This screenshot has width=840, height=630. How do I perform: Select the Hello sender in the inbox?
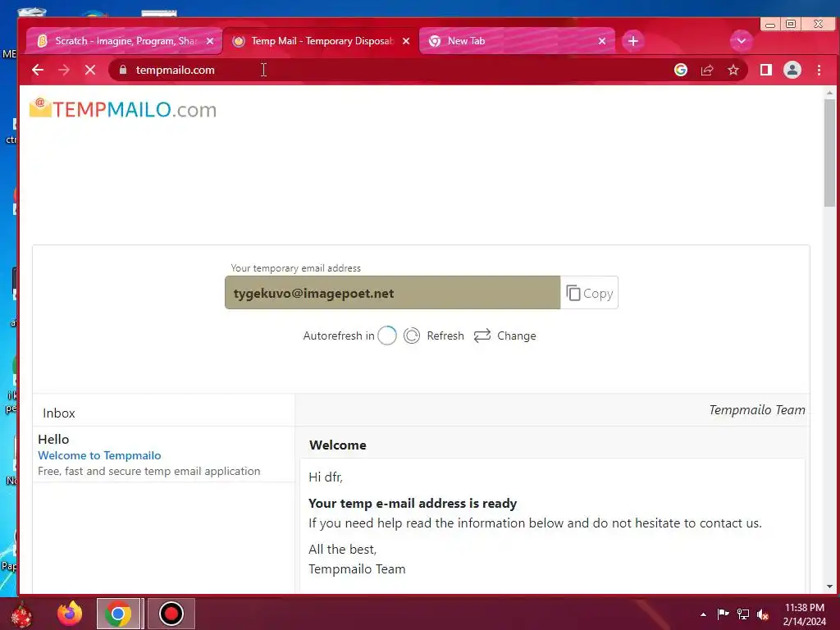[x=53, y=440]
